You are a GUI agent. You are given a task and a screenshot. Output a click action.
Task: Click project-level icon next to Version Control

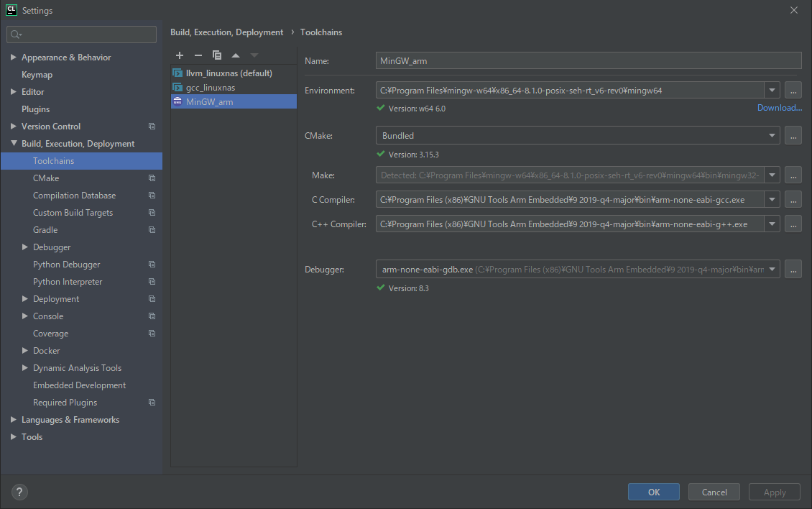(152, 126)
